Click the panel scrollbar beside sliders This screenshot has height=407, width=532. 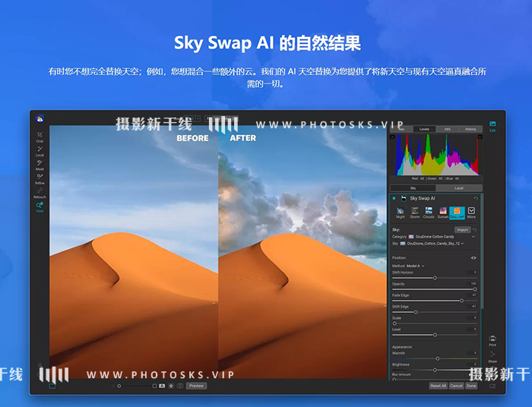[481, 252]
